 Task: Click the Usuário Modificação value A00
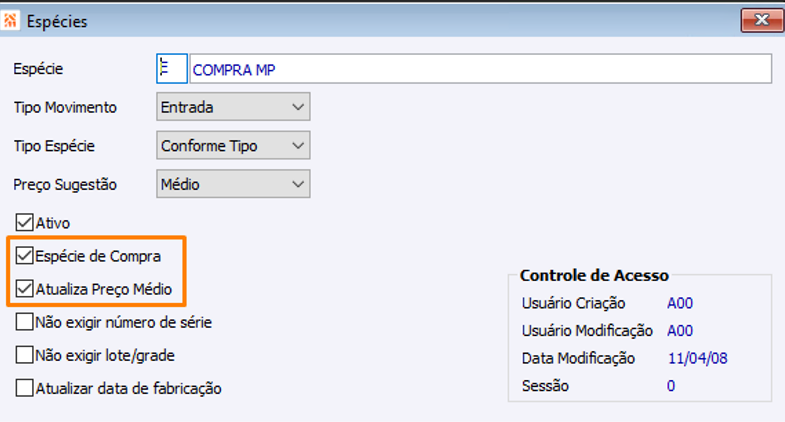click(680, 330)
